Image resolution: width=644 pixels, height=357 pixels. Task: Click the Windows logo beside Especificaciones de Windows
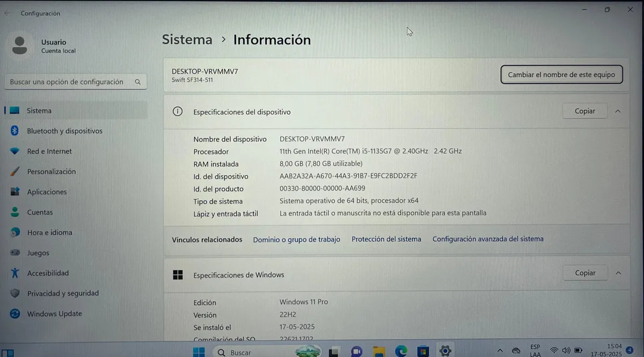pos(178,275)
